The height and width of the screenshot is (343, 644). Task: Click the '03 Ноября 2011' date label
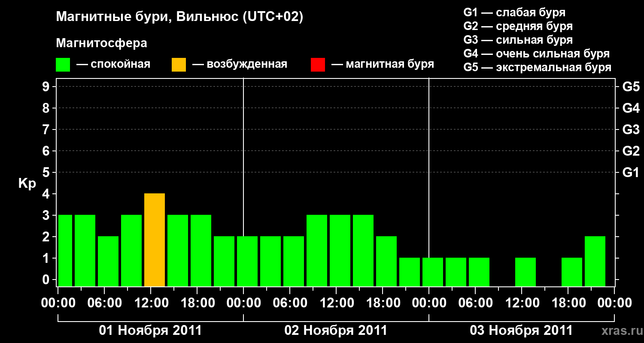click(x=521, y=330)
